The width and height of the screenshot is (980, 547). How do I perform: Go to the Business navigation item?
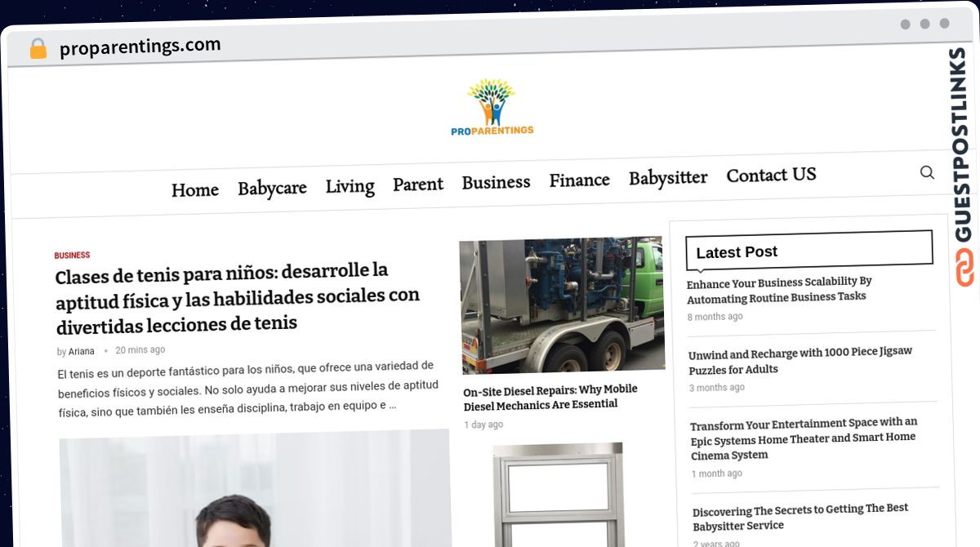click(x=496, y=182)
